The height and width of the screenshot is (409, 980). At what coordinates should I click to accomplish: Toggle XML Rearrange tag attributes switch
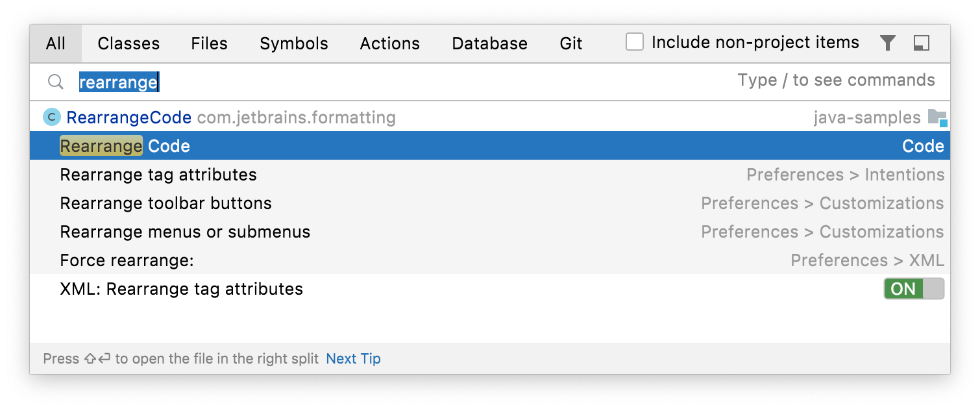913,289
